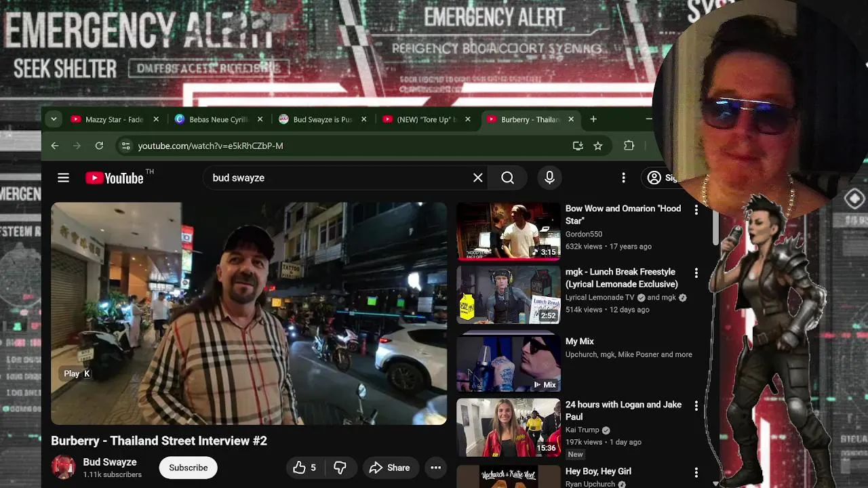868x488 pixels.
Task: Open the browser extensions puzzle icon
Action: pos(629,146)
